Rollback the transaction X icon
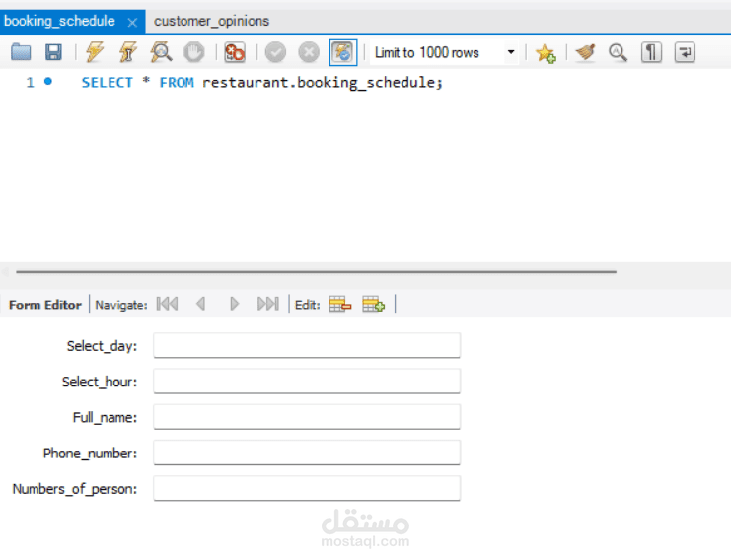This screenshot has width=731, height=560. (309, 52)
